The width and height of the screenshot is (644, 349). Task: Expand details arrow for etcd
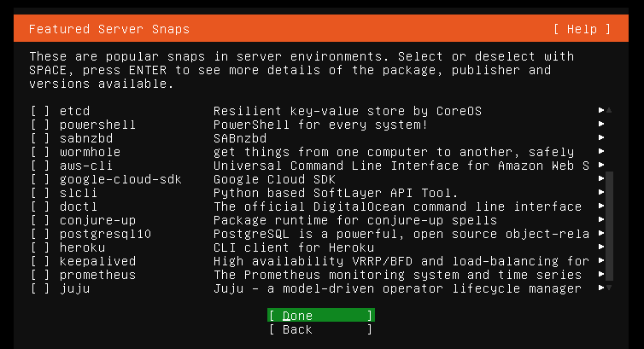(601, 110)
